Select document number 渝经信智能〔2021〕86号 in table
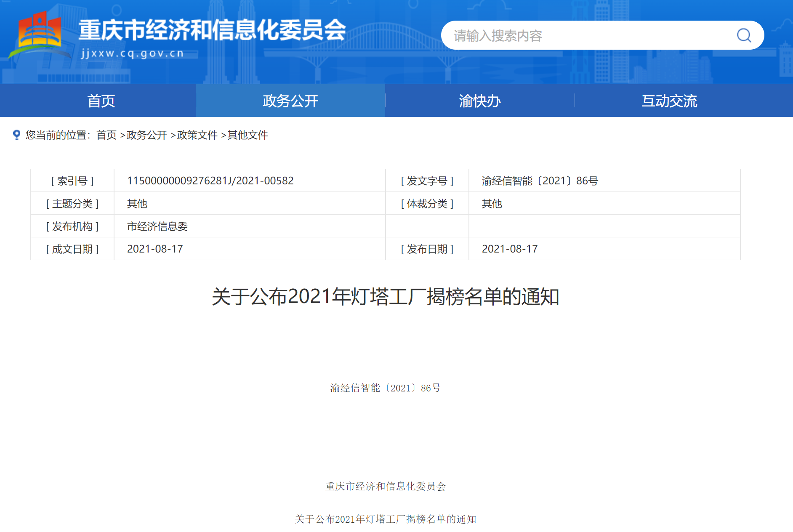793x532 pixels. [540, 181]
